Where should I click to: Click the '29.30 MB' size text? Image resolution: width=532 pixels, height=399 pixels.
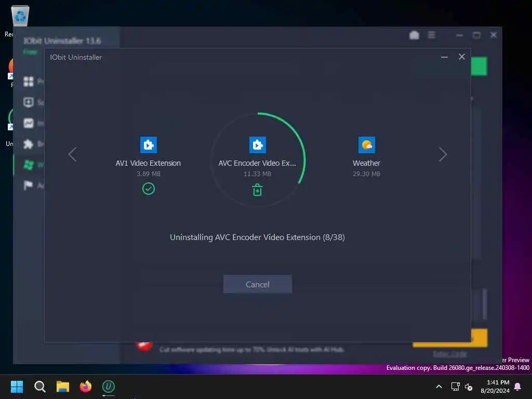pos(366,174)
